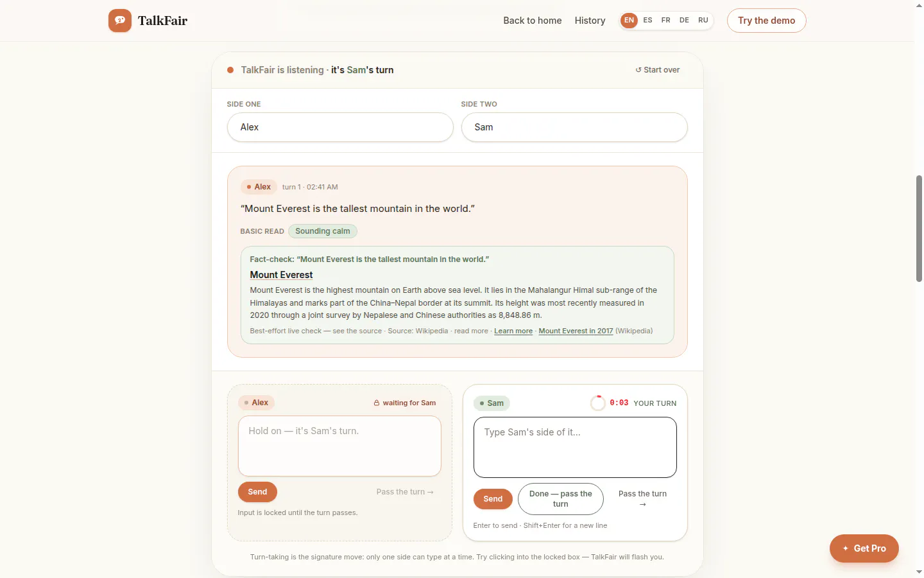
Task: Click the Alex speaker chip in turn 1
Action: click(x=259, y=187)
